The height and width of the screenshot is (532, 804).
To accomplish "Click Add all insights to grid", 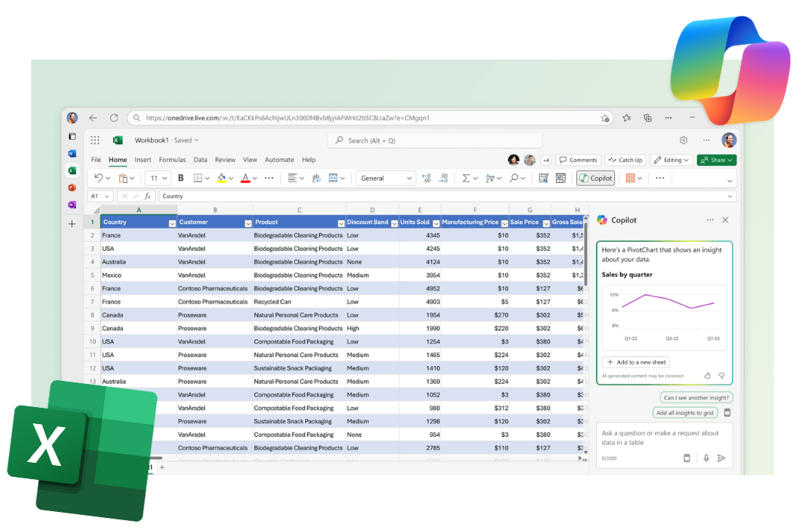I will [x=685, y=413].
